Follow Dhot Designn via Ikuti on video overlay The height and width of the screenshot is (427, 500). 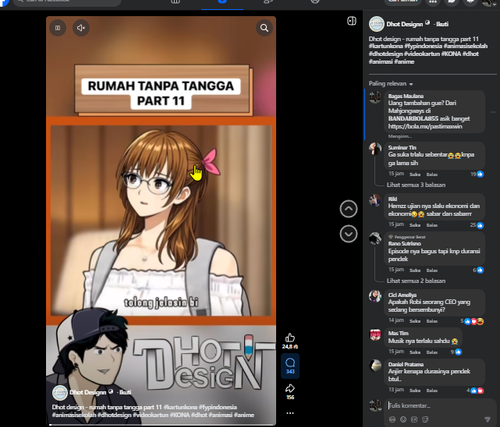point(125,392)
